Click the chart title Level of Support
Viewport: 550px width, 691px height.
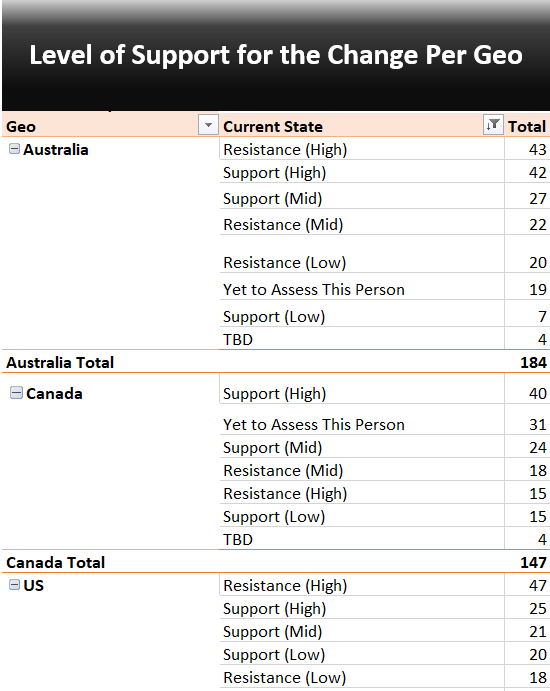276,55
